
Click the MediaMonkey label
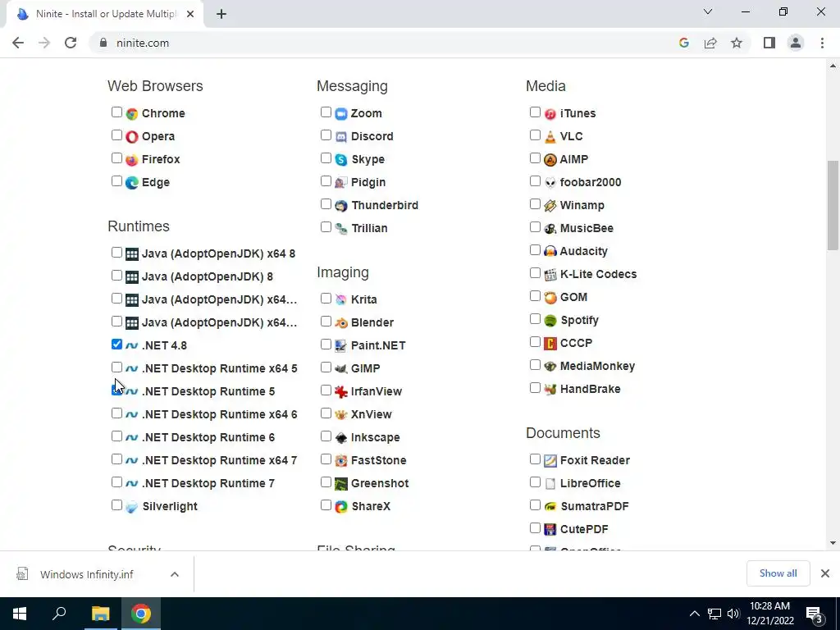[597, 367]
